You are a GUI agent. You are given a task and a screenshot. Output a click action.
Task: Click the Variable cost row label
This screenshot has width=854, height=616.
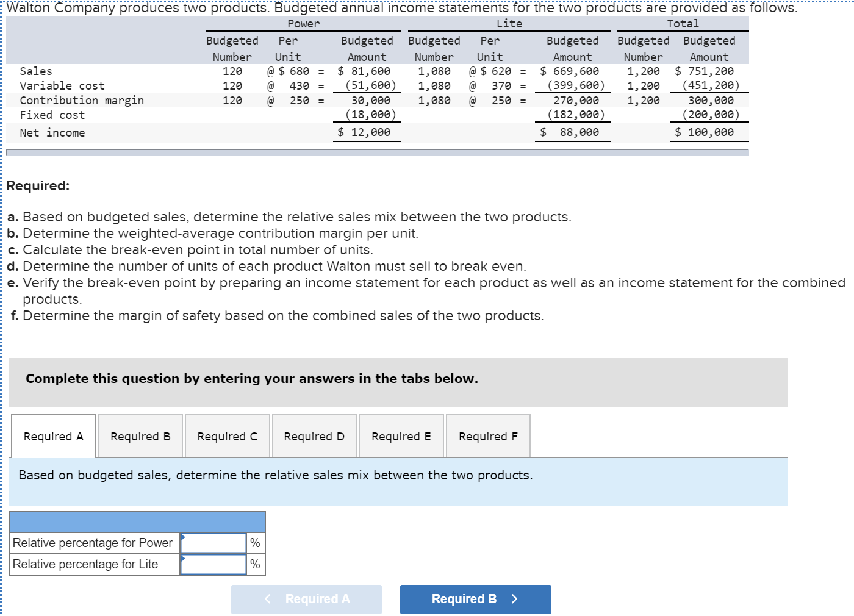pyautogui.click(x=62, y=86)
